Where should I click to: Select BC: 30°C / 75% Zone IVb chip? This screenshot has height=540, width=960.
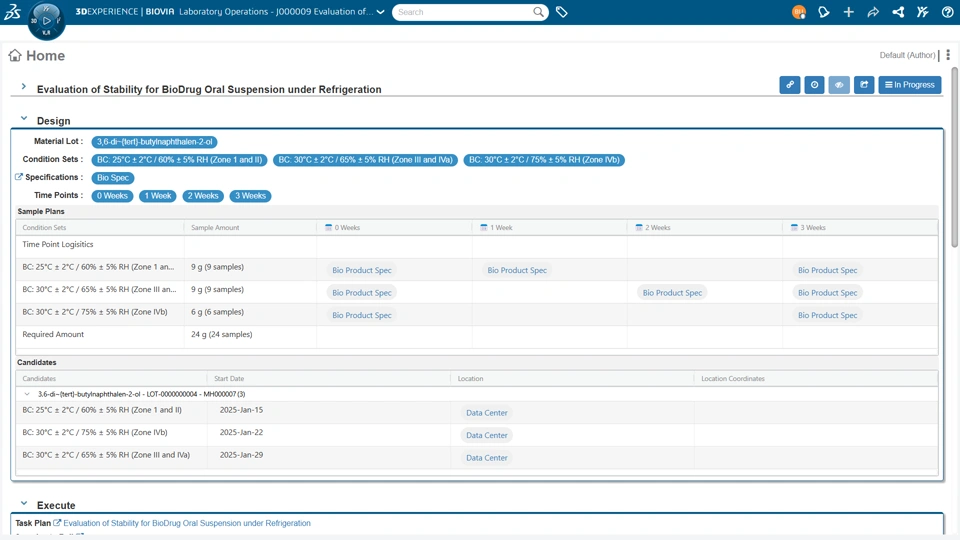point(544,160)
